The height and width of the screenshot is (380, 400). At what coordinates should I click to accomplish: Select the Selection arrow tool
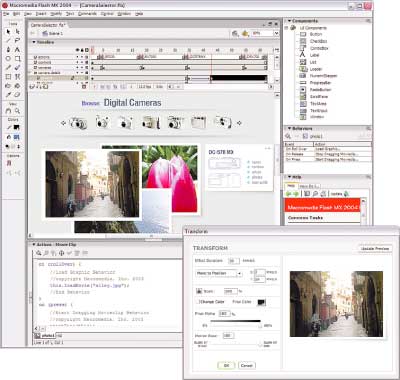coord(8,32)
